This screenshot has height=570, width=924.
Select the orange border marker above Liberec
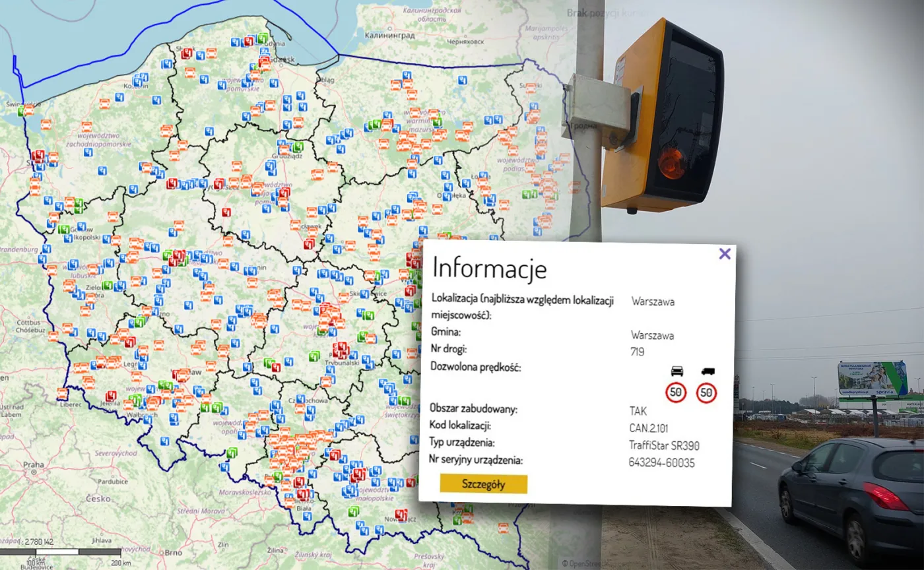tap(63, 394)
